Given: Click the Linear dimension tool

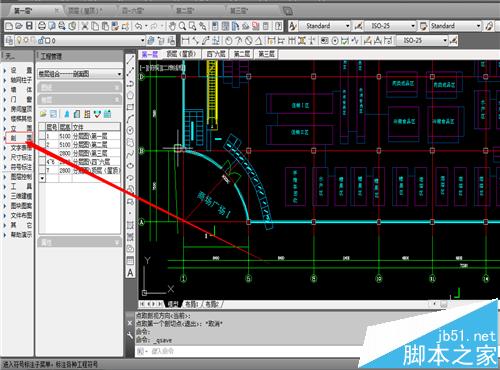Looking at the screenshot, I should click(186, 41).
